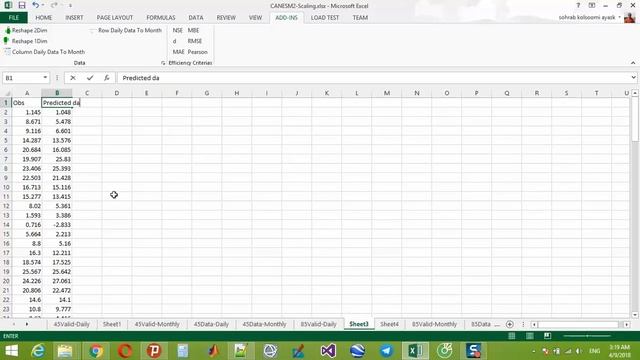The width and height of the screenshot is (640, 360).
Task: Customize Quick Access Toolbar dropdown
Action: 70,5
